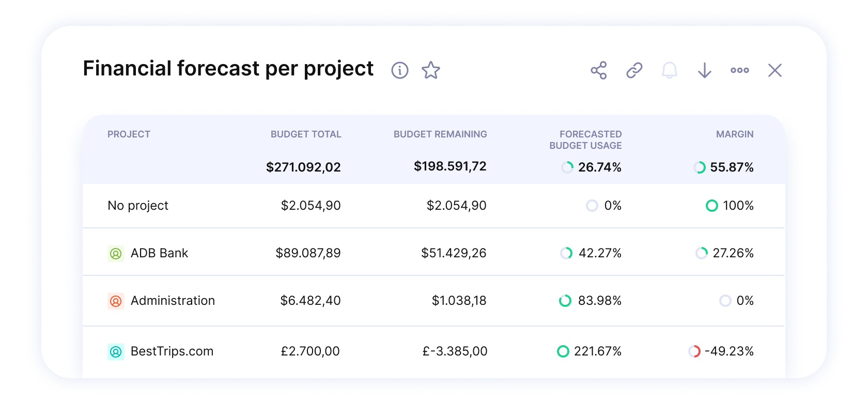
Task: Sort by the Project column header
Action: [x=129, y=134]
